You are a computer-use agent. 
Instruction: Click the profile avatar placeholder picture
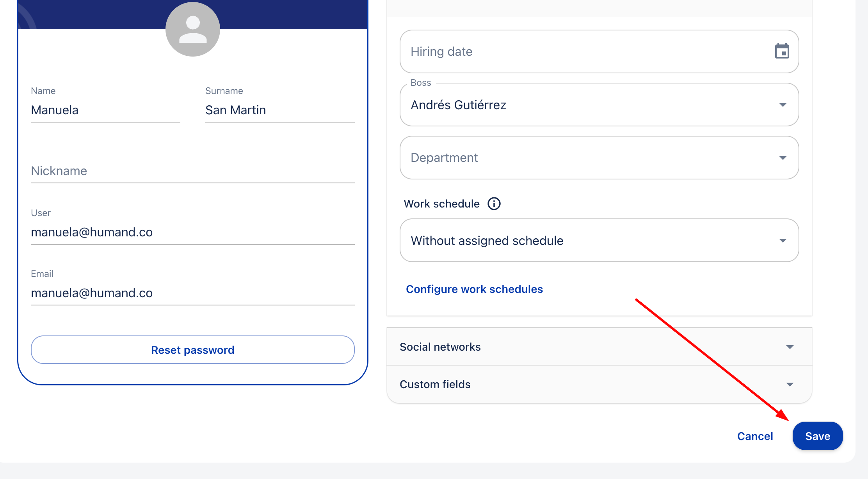point(193,29)
